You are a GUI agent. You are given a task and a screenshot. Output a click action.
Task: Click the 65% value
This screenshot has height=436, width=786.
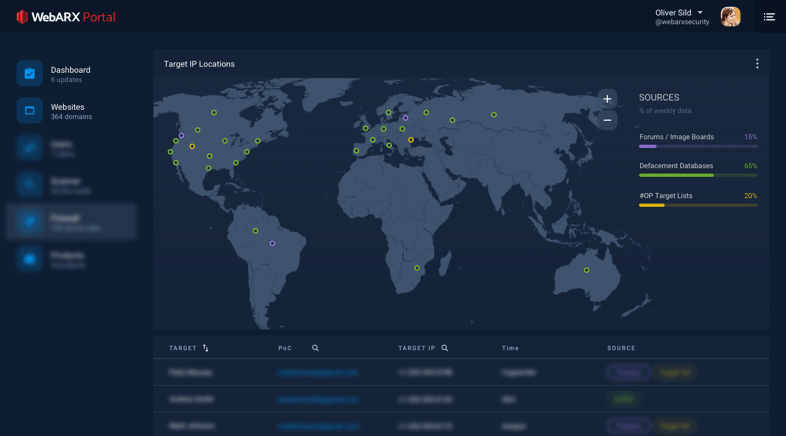(750, 166)
